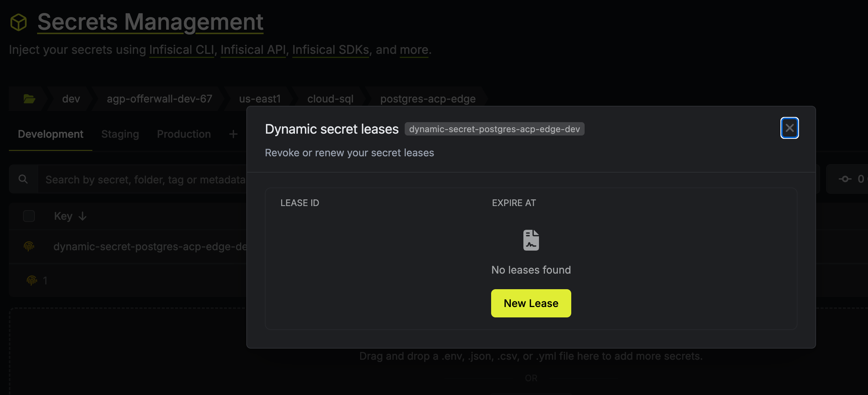Click fingerprint icon beside dynamic-secret-postgres-acp-edge-dev row
868x395 pixels.
[x=29, y=247]
